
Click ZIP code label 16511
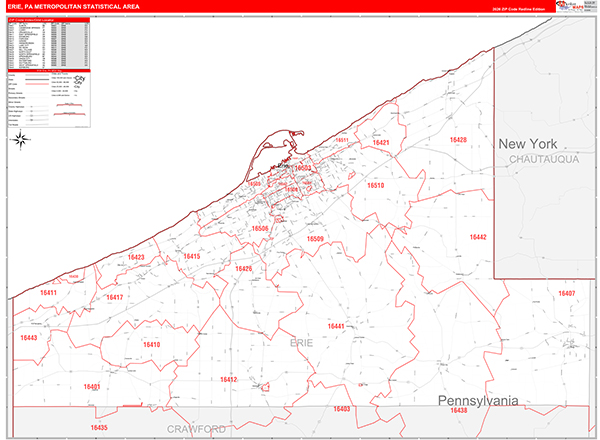coord(342,140)
